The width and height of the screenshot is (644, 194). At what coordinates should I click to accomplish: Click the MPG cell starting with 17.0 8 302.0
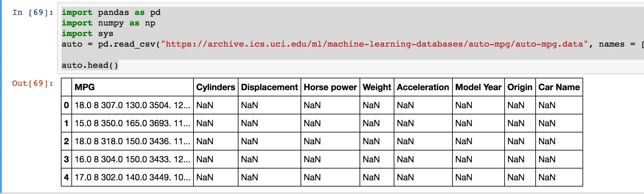point(132,178)
